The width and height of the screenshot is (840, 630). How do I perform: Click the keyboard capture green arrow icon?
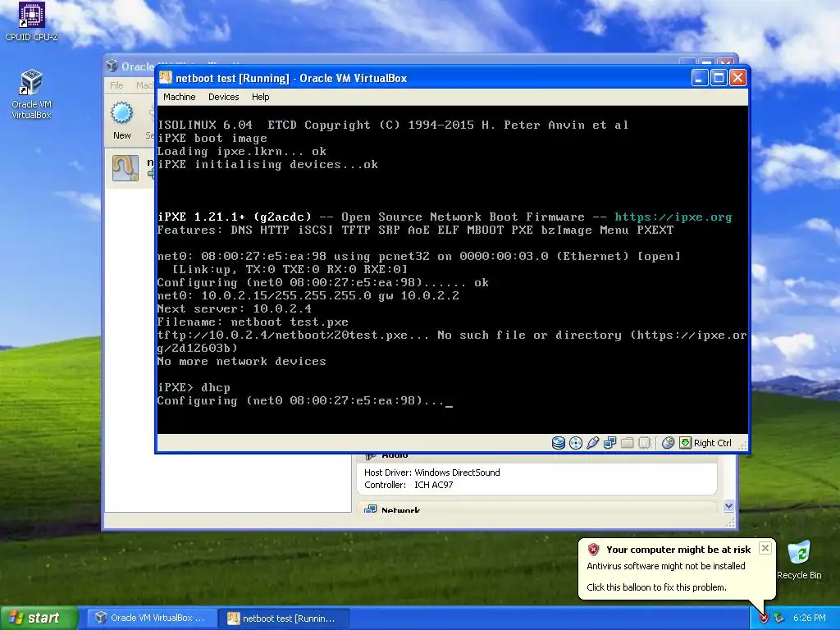click(x=685, y=443)
